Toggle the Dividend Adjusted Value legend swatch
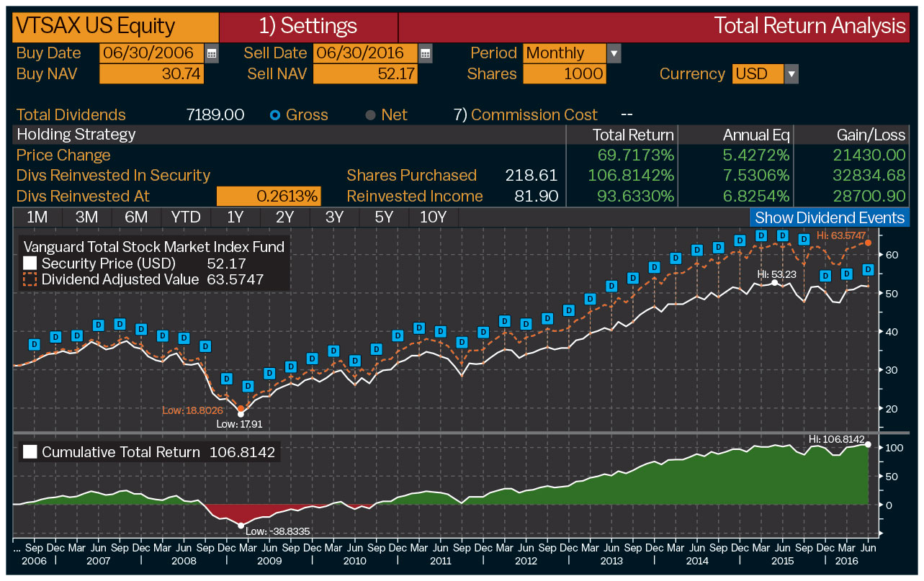Image resolution: width=924 pixels, height=581 pixels. click(x=30, y=279)
